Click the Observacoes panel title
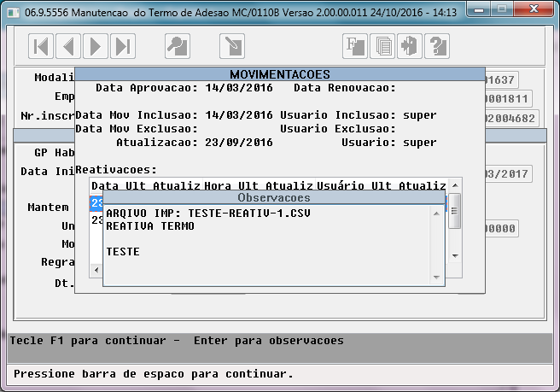 point(274,197)
